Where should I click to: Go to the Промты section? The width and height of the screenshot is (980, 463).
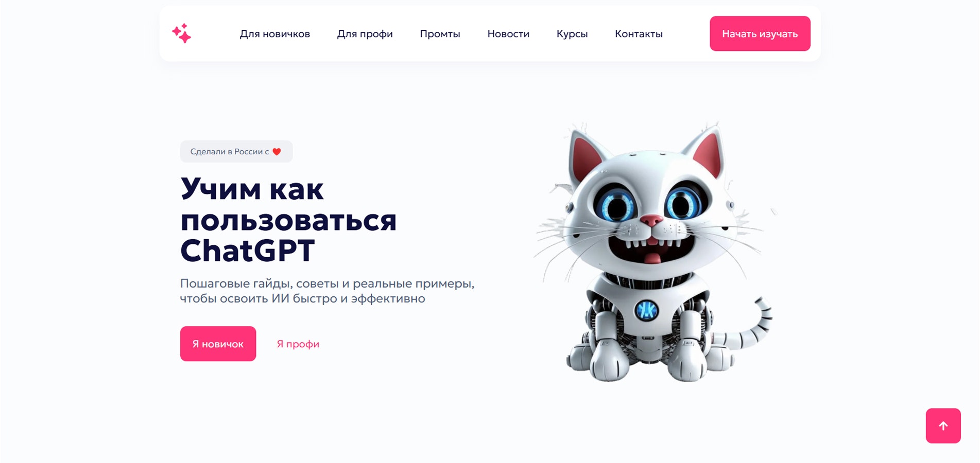(440, 34)
